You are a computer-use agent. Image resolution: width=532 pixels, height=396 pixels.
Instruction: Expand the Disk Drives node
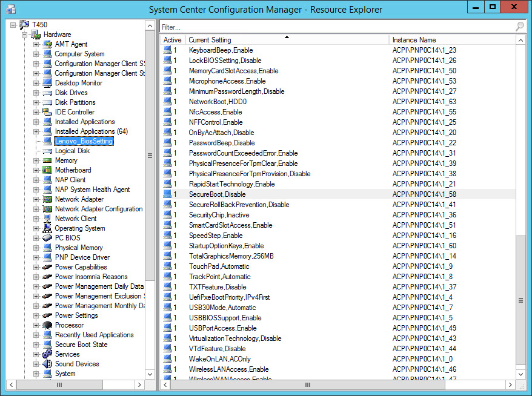click(36, 93)
